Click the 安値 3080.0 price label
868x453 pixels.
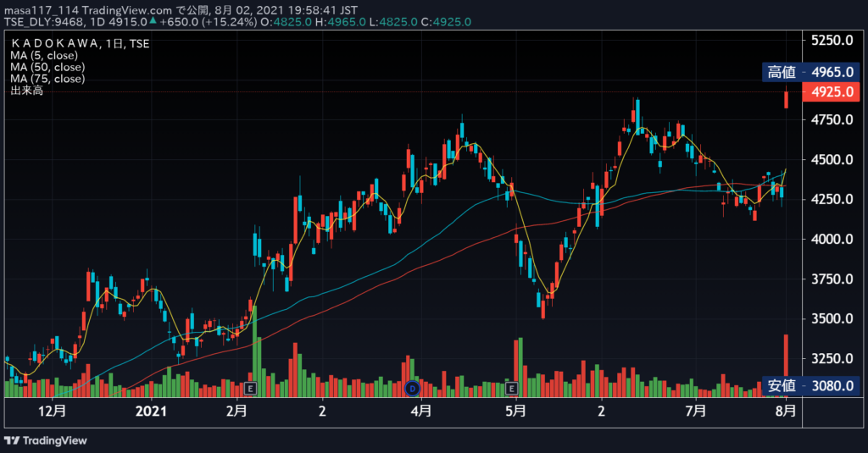(810, 385)
